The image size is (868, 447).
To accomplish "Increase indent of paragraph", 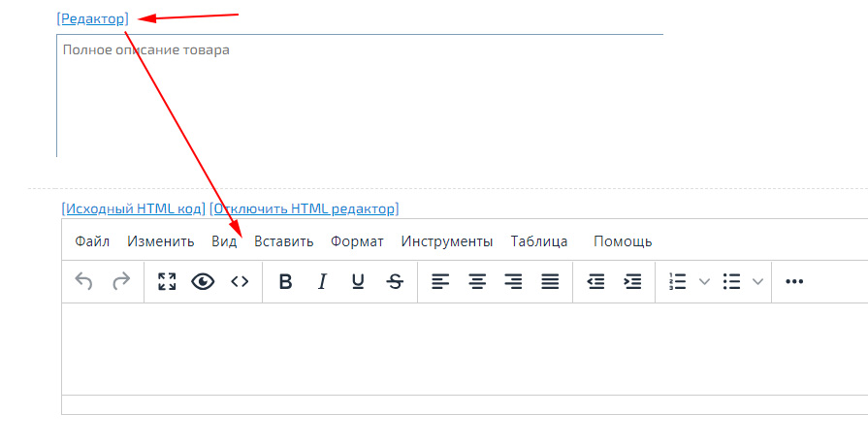I will 632,281.
